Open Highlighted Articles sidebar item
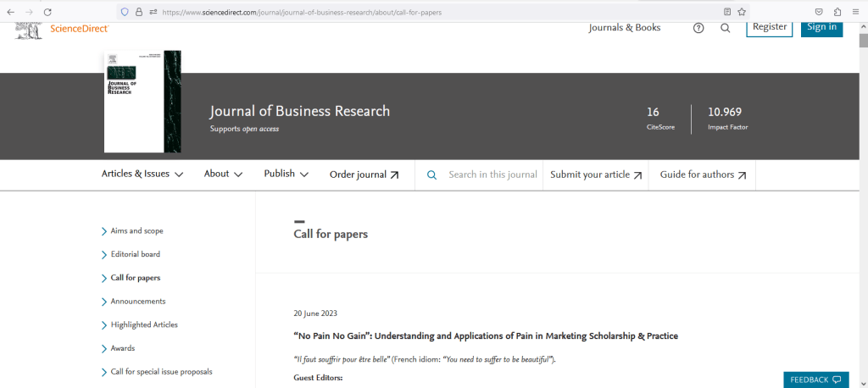Viewport: 868px width, 388px height. [x=144, y=325]
